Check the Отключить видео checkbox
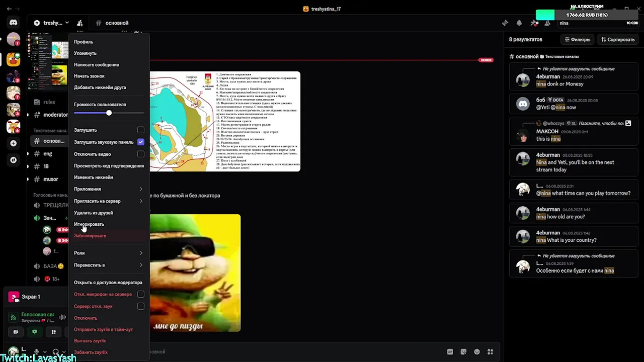644x362 pixels. coord(141,154)
